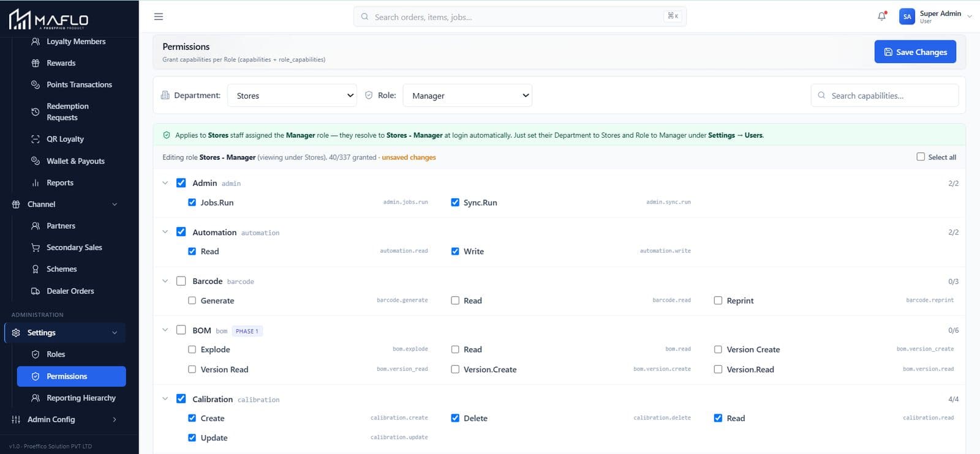Click the Settings gear icon

16,332
